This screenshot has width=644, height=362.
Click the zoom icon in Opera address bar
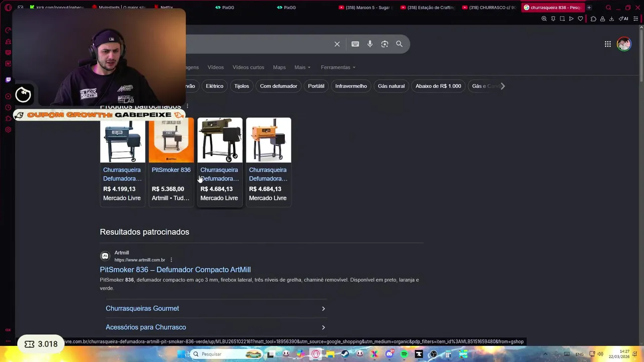point(544,19)
